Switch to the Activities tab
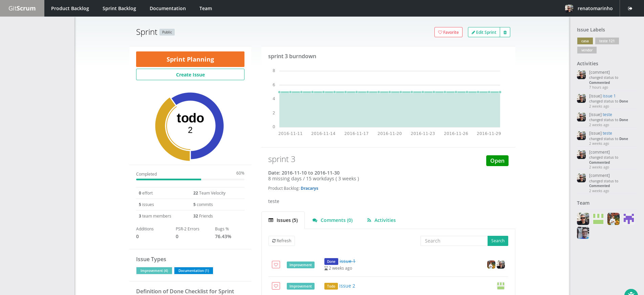This screenshot has height=295, width=644. 381,220
